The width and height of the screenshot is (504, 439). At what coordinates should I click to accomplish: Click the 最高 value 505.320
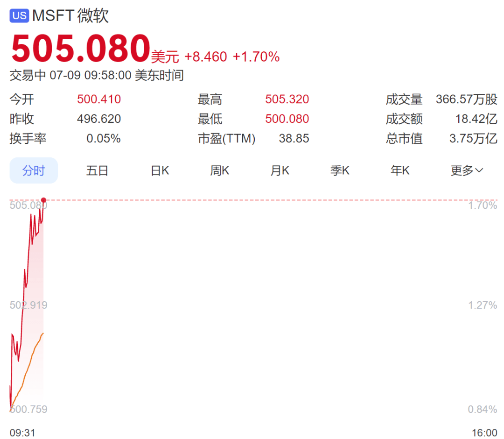coord(287,99)
